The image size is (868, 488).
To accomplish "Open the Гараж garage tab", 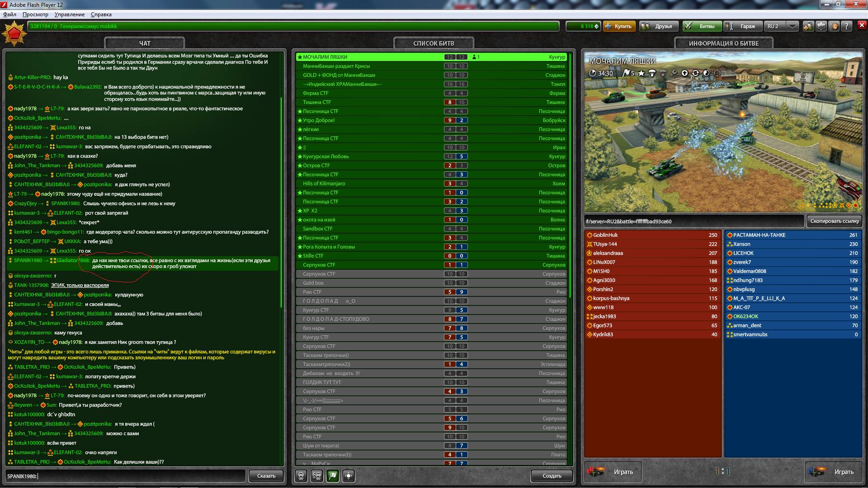I will tap(742, 26).
